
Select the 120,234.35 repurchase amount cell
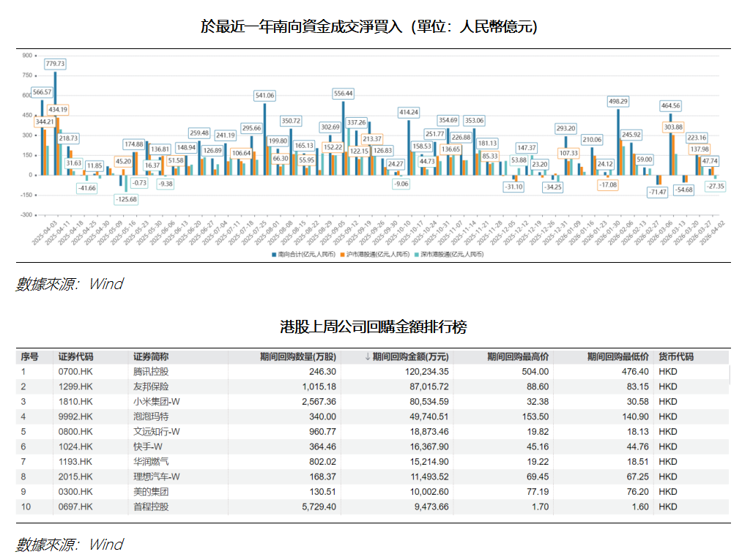[426, 372]
